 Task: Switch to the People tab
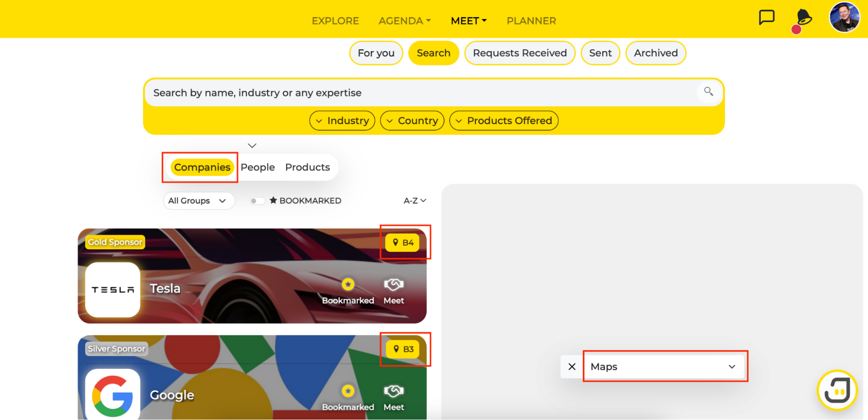click(x=258, y=167)
